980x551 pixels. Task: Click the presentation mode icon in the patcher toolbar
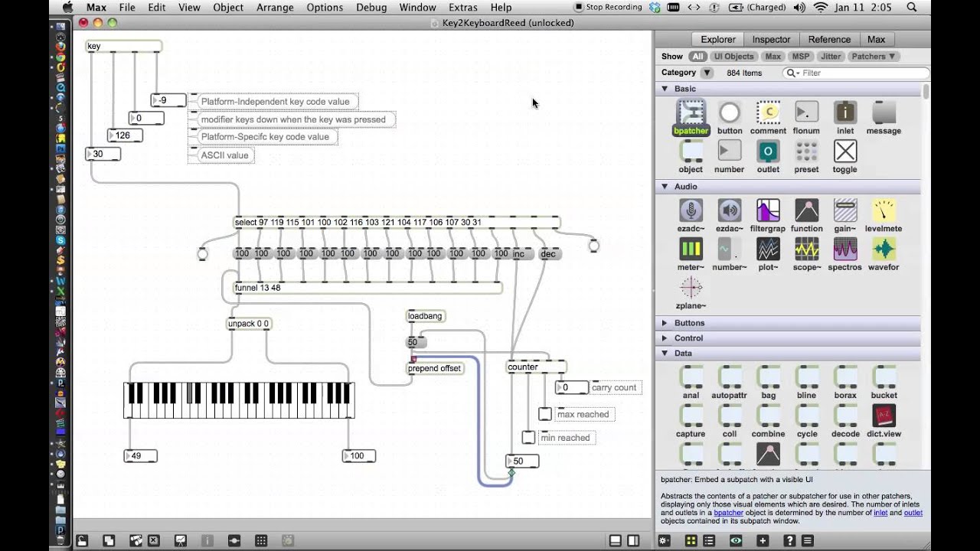click(x=180, y=540)
